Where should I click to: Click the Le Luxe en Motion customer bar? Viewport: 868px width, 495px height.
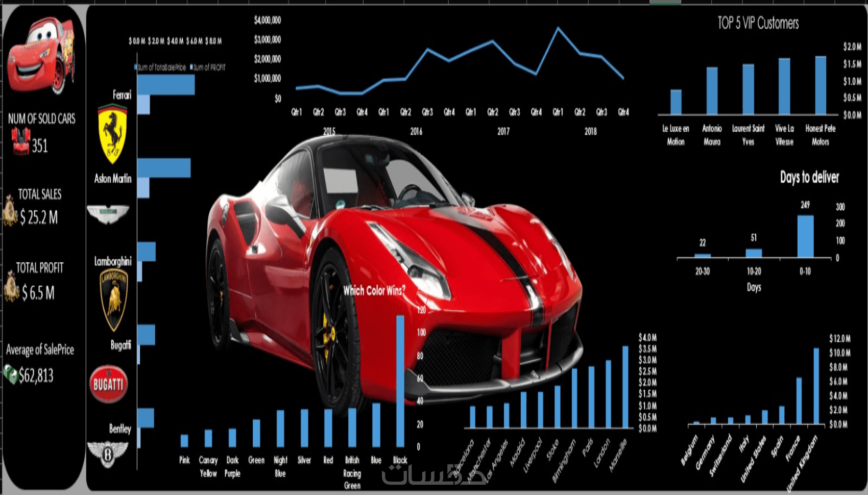click(x=676, y=102)
